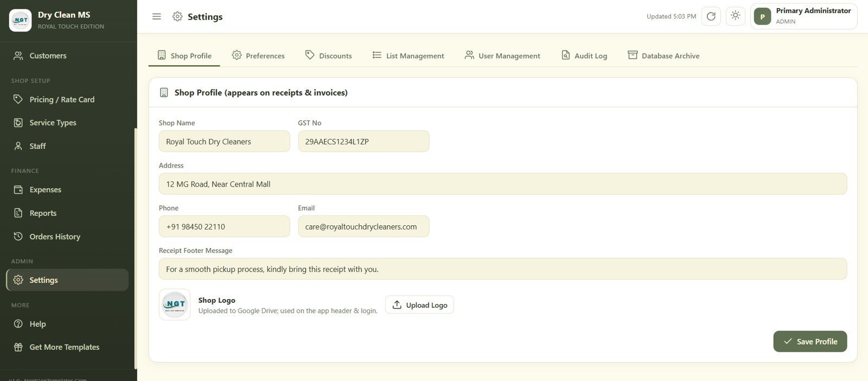The width and height of the screenshot is (868, 381).
Task: Open the Database Archive tab
Action: (x=663, y=55)
